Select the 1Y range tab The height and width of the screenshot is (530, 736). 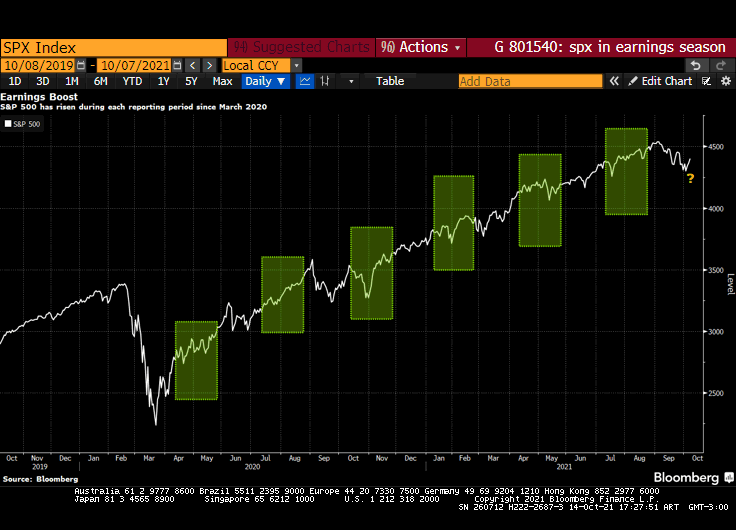(x=163, y=81)
